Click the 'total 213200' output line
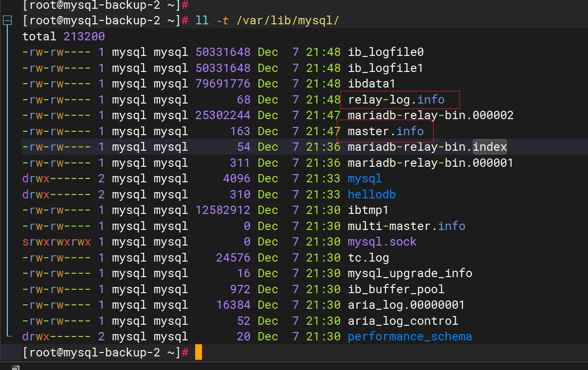Viewport: 588px width, 370px height. pos(64,36)
